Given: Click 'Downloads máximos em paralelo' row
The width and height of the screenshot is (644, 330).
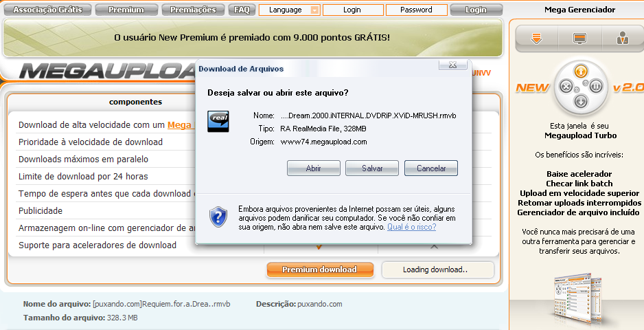Looking at the screenshot, I should pyautogui.click(x=83, y=159).
